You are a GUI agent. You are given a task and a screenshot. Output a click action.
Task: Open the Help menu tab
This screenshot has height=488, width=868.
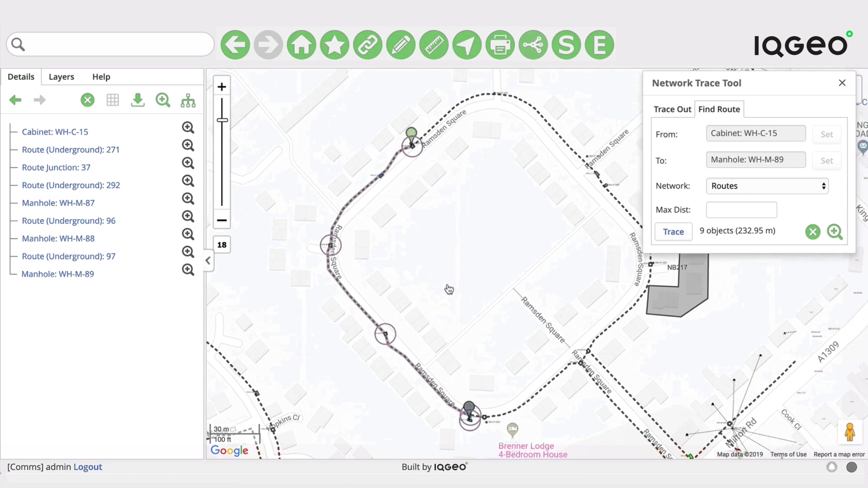101,76
